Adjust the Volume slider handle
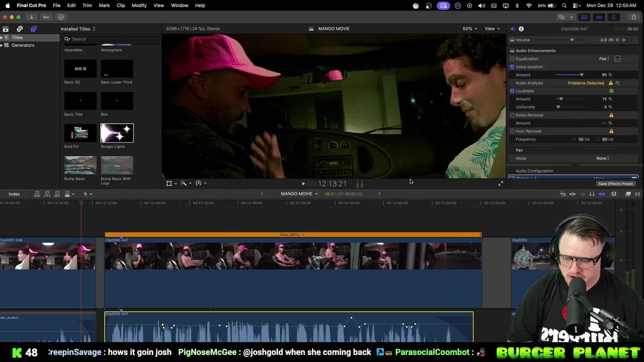 point(572,40)
